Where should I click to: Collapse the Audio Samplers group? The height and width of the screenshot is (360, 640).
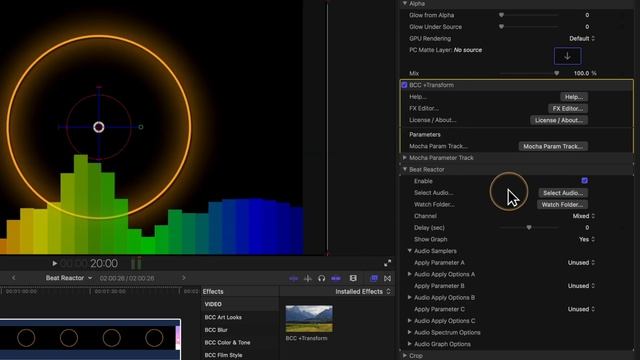point(410,251)
